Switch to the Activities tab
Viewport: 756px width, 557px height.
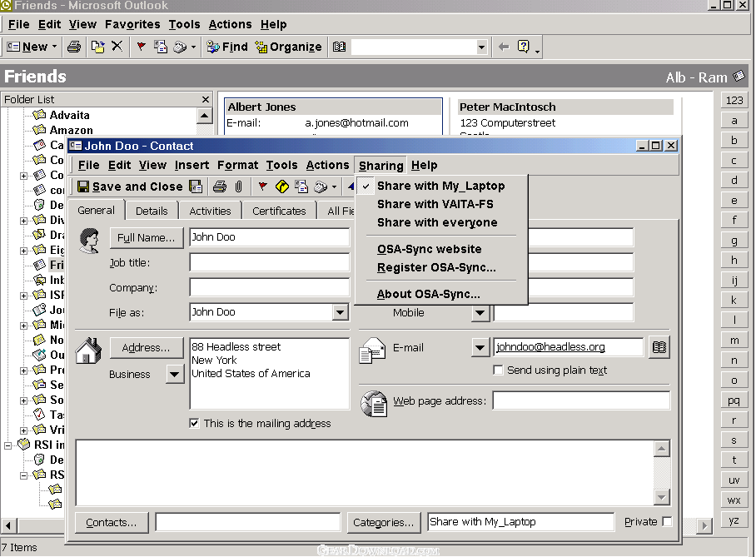click(x=210, y=211)
